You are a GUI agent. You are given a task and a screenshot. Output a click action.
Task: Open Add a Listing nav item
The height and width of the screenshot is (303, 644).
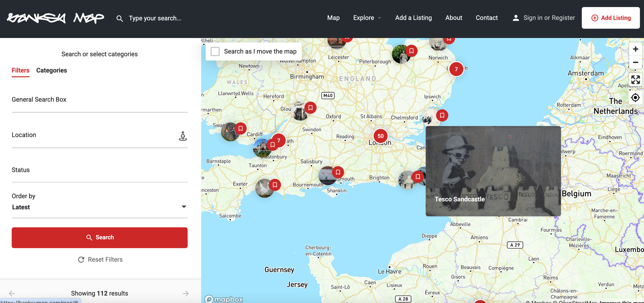tap(413, 18)
